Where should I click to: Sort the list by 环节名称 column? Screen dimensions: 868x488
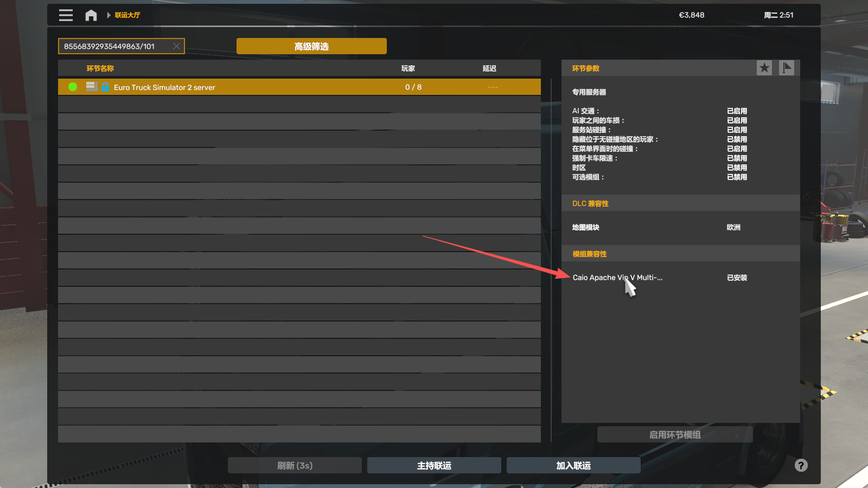[x=100, y=68]
